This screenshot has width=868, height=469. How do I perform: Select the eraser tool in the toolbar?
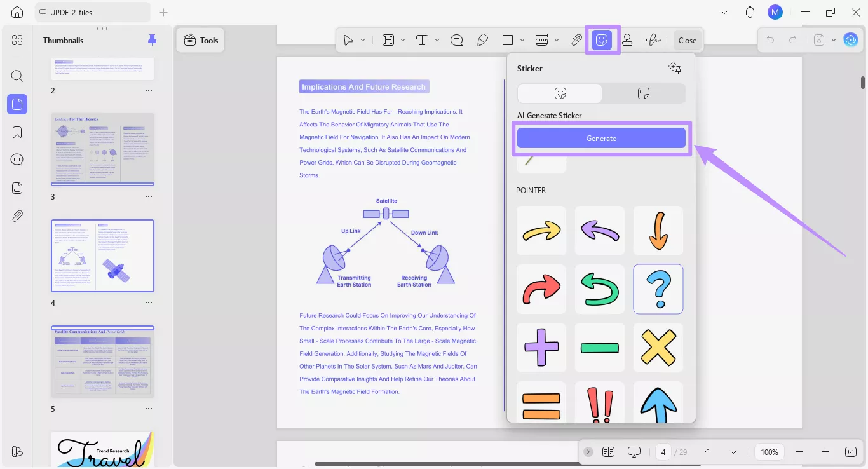[x=482, y=40]
